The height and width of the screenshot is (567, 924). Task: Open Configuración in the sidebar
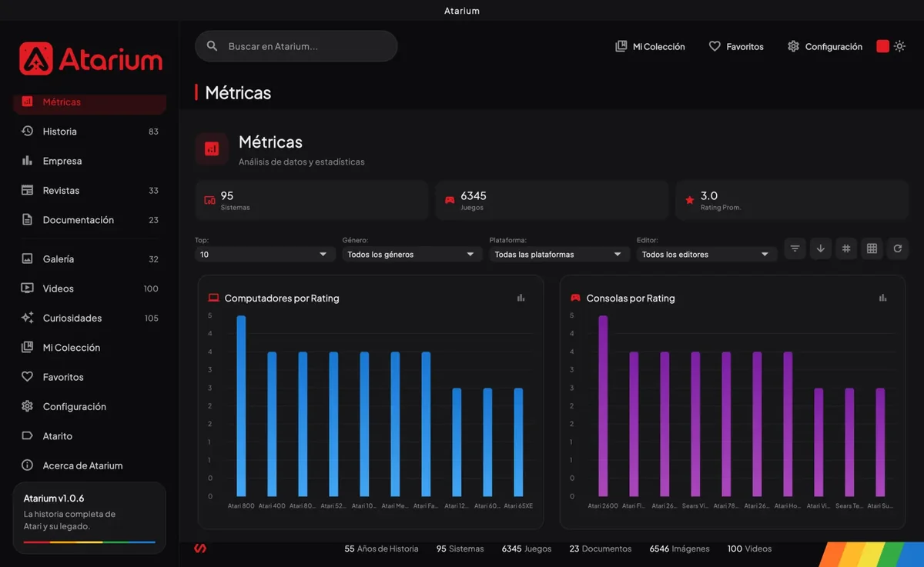coord(89,406)
